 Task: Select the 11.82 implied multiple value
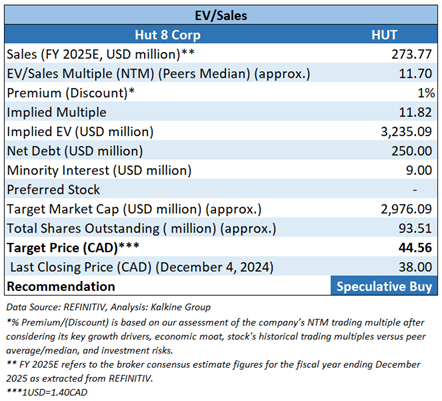pos(415,112)
